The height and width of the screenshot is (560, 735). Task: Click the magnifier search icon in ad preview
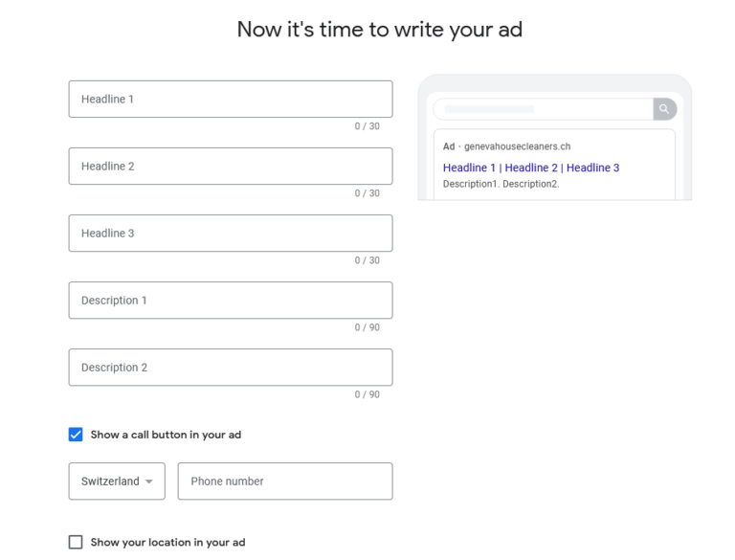click(664, 109)
